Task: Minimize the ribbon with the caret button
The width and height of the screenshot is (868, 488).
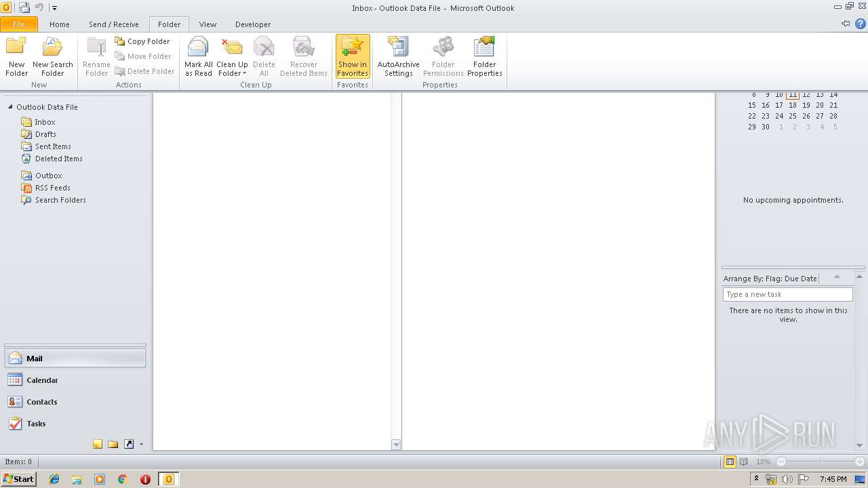Action: pyautogui.click(x=846, y=24)
